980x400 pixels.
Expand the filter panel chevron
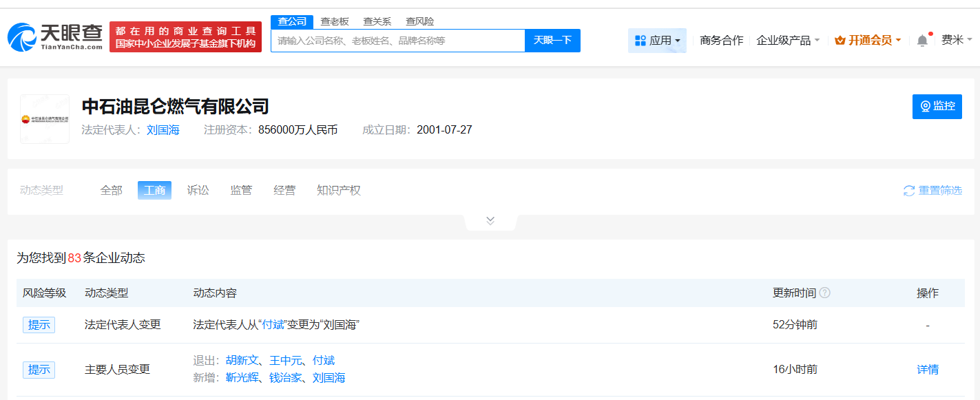pyautogui.click(x=490, y=220)
